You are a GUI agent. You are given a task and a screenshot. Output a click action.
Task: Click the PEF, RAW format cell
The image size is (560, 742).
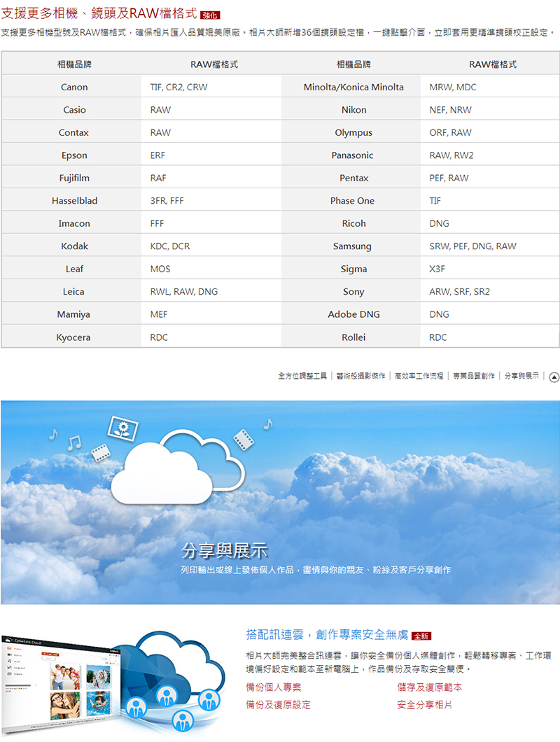click(x=490, y=178)
